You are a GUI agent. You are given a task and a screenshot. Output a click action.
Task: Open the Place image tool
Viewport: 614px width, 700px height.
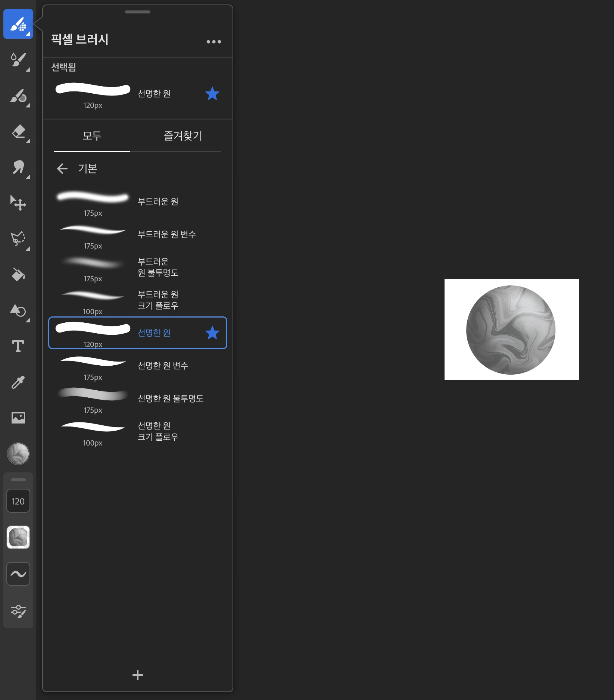coord(18,418)
